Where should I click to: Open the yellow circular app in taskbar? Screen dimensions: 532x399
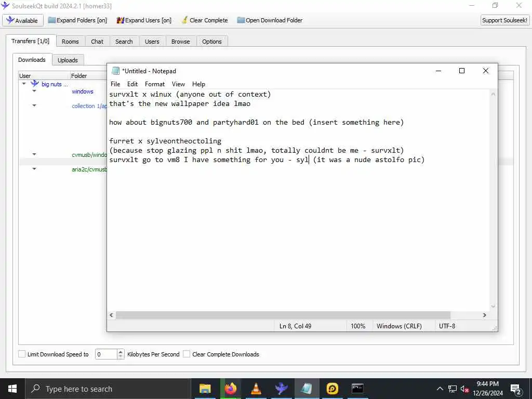click(x=332, y=389)
